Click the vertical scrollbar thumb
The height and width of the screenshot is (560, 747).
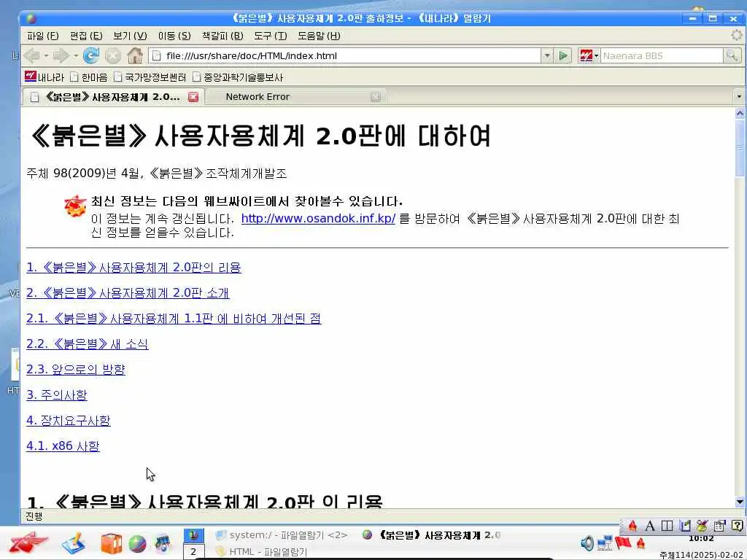coord(740,148)
